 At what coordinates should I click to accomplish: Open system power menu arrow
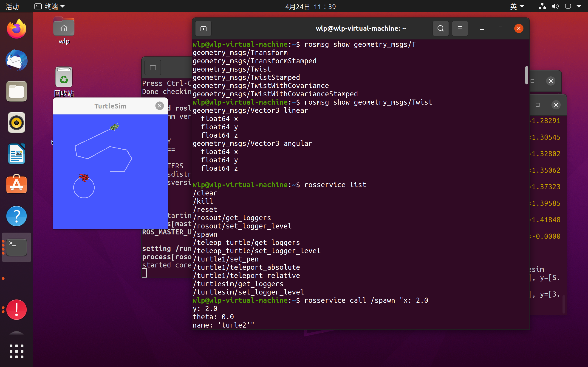579,7
